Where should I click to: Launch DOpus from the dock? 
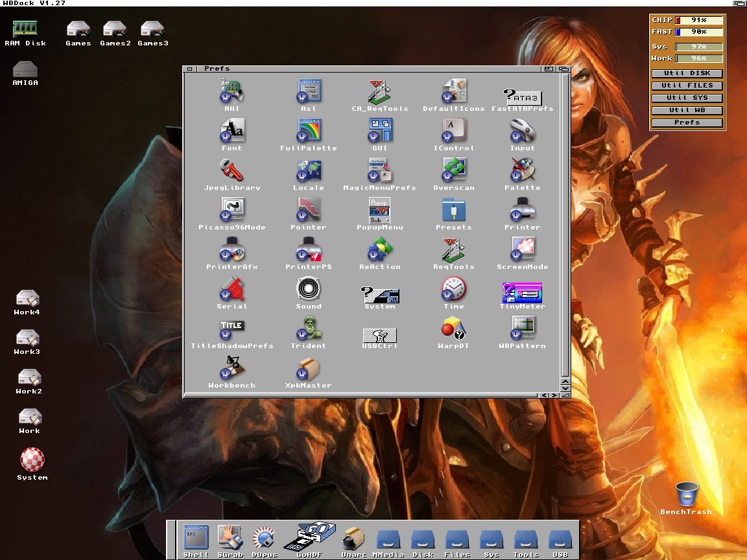(265, 538)
